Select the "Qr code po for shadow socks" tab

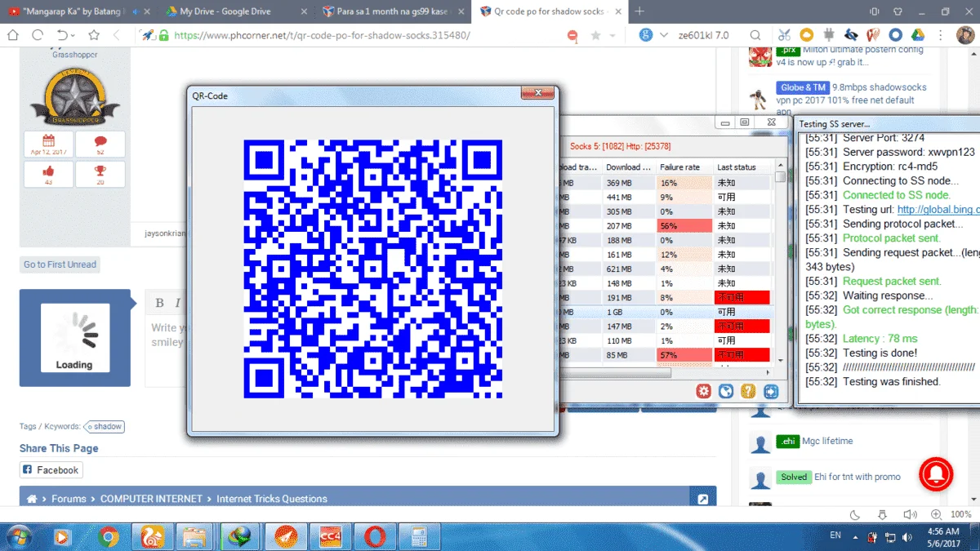(552, 11)
